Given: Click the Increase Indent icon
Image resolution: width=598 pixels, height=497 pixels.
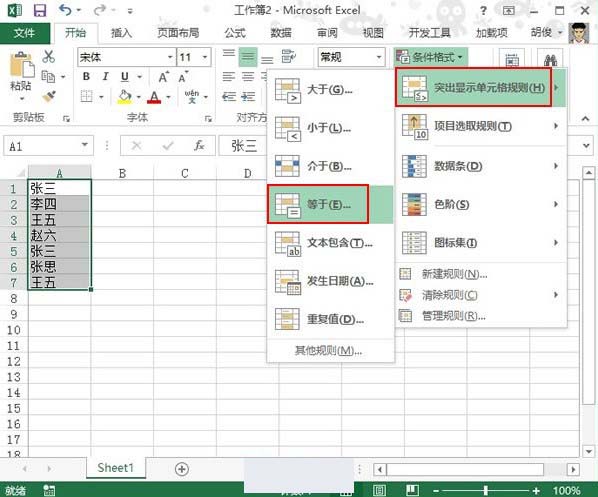Looking at the screenshot, I should pos(249,97).
